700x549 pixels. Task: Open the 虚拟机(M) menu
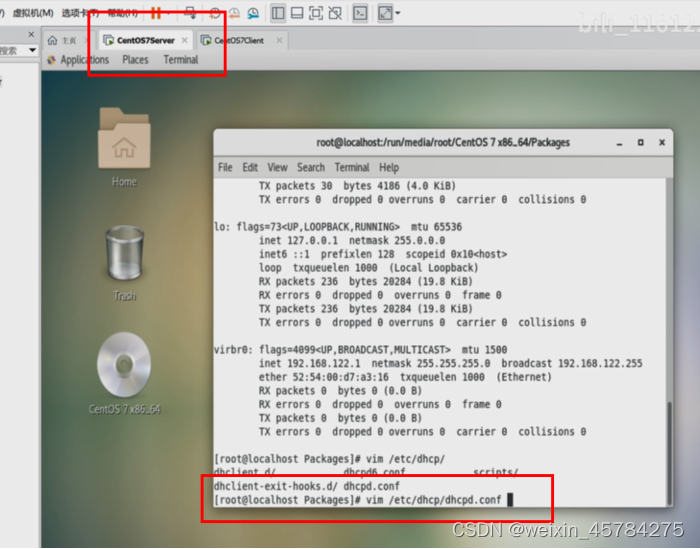(x=33, y=13)
